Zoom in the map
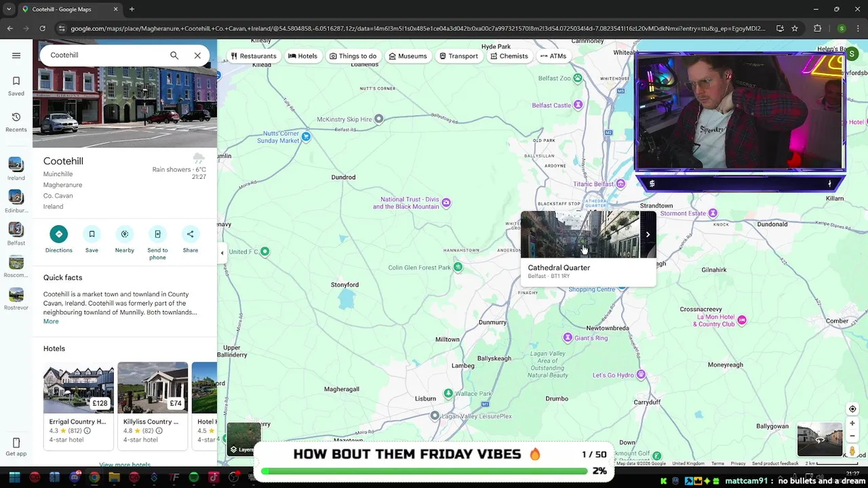The width and height of the screenshot is (868, 488). pyautogui.click(x=852, y=423)
